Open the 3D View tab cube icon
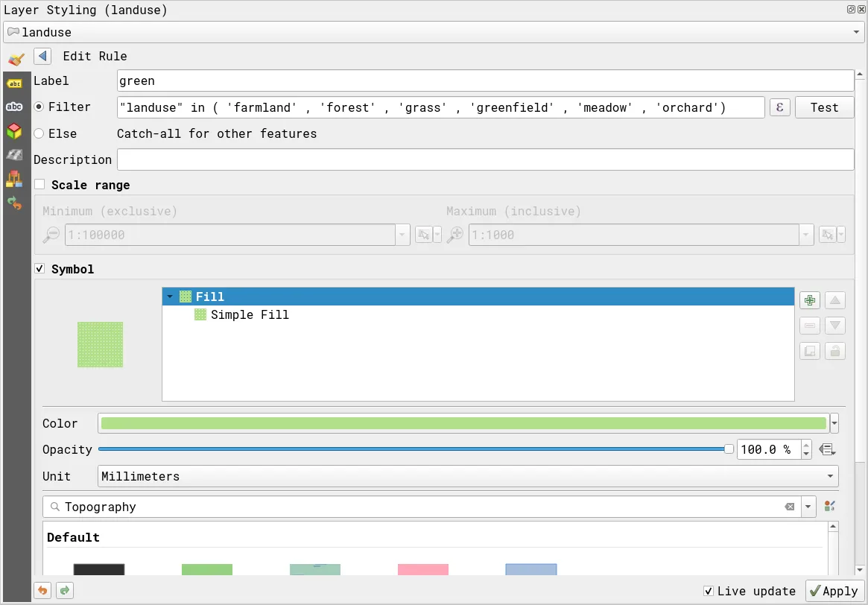Viewport: 868px width, 605px height. point(14,131)
